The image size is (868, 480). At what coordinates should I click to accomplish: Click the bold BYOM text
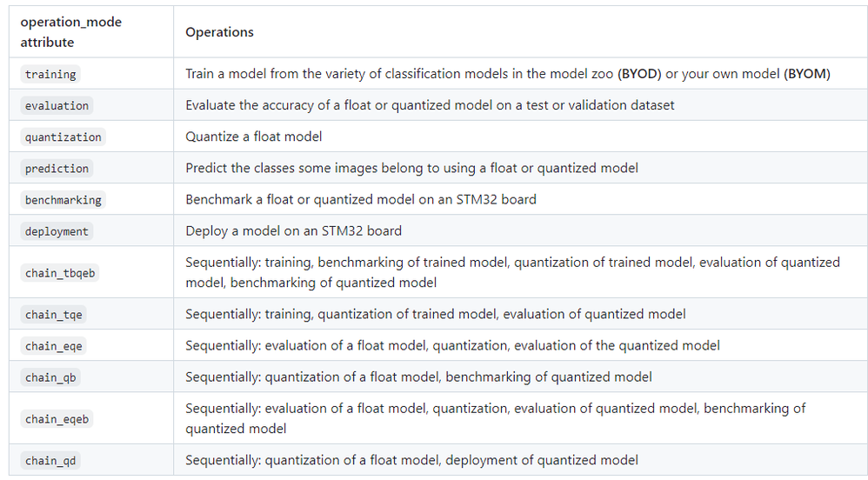pos(807,74)
